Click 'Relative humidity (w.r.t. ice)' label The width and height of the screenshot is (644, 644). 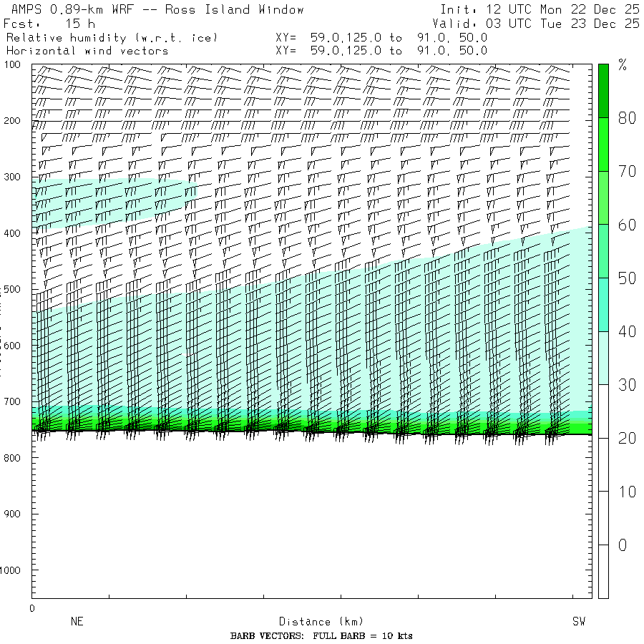click(x=112, y=38)
